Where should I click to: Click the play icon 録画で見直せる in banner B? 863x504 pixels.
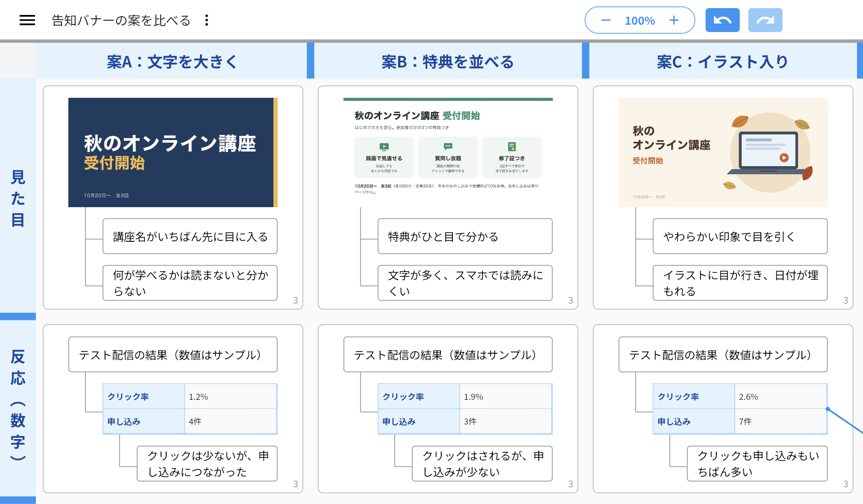pos(384,147)
